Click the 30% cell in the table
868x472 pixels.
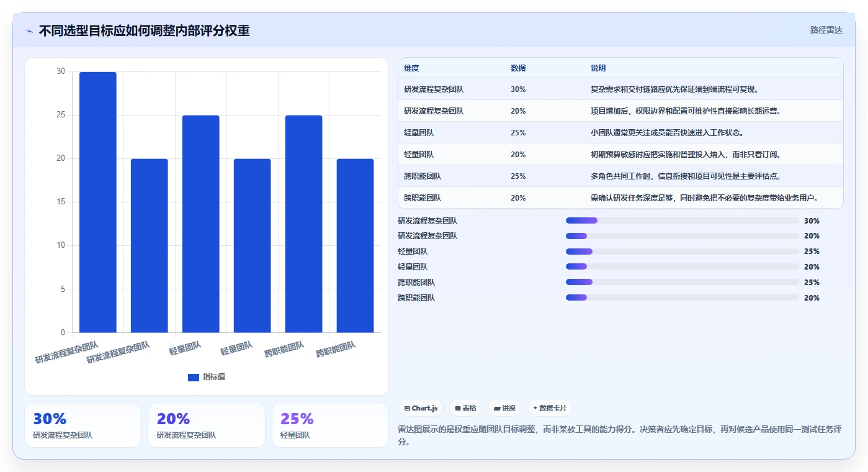coord(518,89)
